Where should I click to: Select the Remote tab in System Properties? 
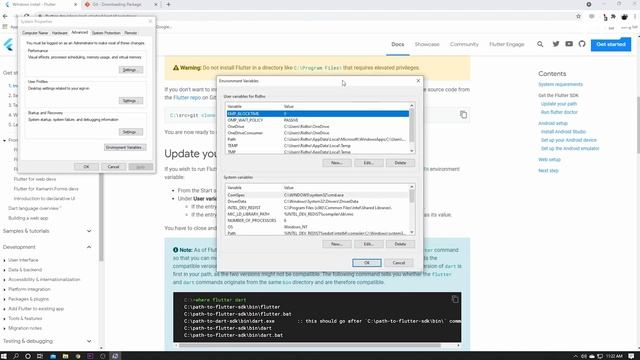[x=131, y=33]
